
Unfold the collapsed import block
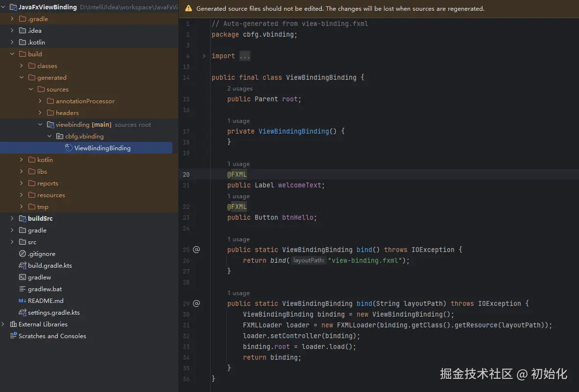point(204,56)
